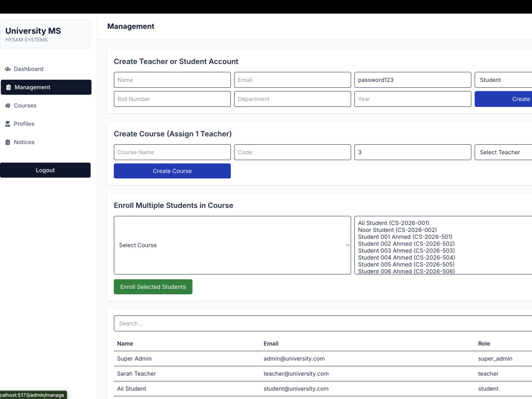The image size is (532, 399).
Task: Click the University MS logo title
Action: 33,31
